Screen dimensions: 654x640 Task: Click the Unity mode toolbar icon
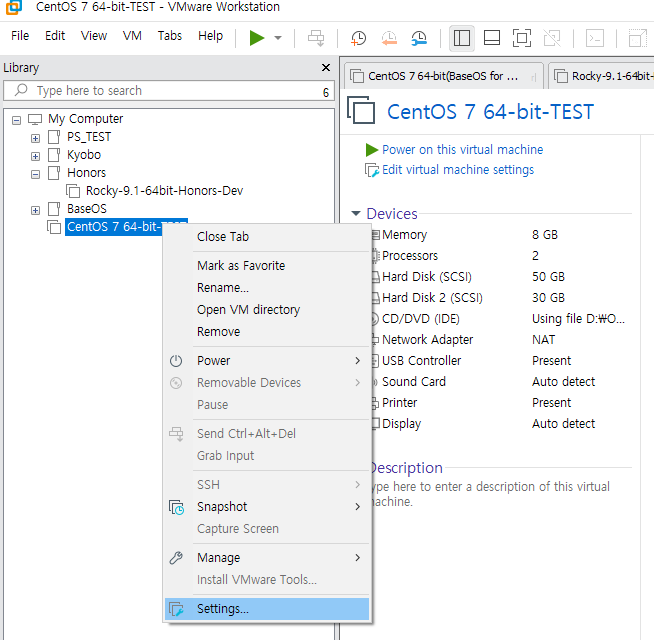[x=552, y=38]
